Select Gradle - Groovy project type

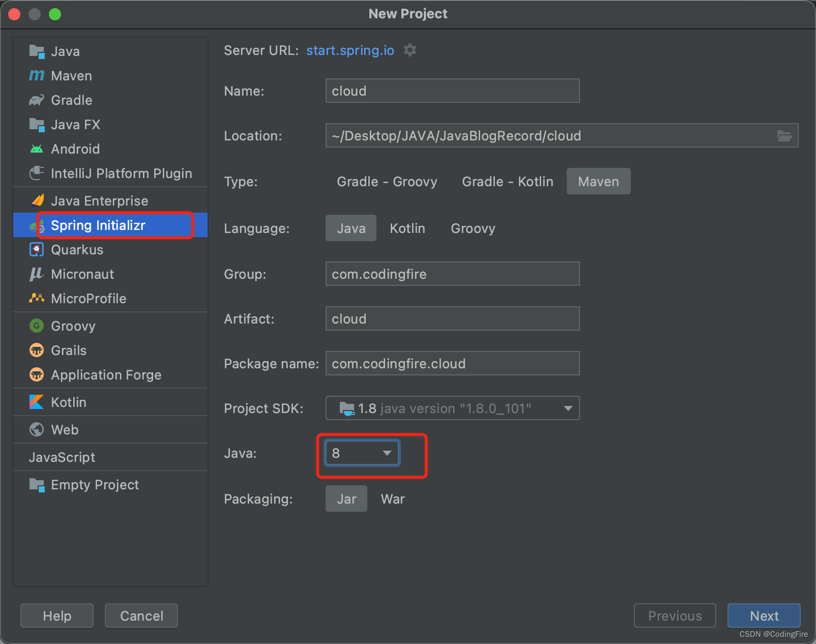point(387,182)
